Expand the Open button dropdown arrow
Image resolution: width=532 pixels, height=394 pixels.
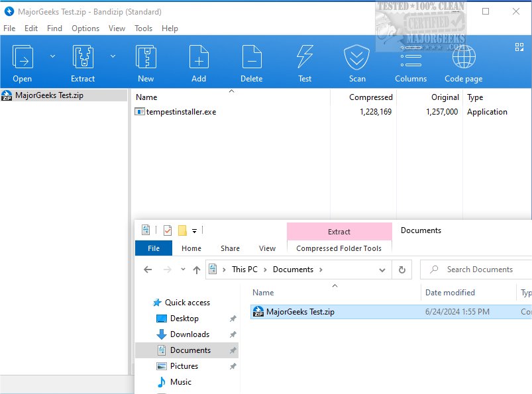[x=52, y=56]
